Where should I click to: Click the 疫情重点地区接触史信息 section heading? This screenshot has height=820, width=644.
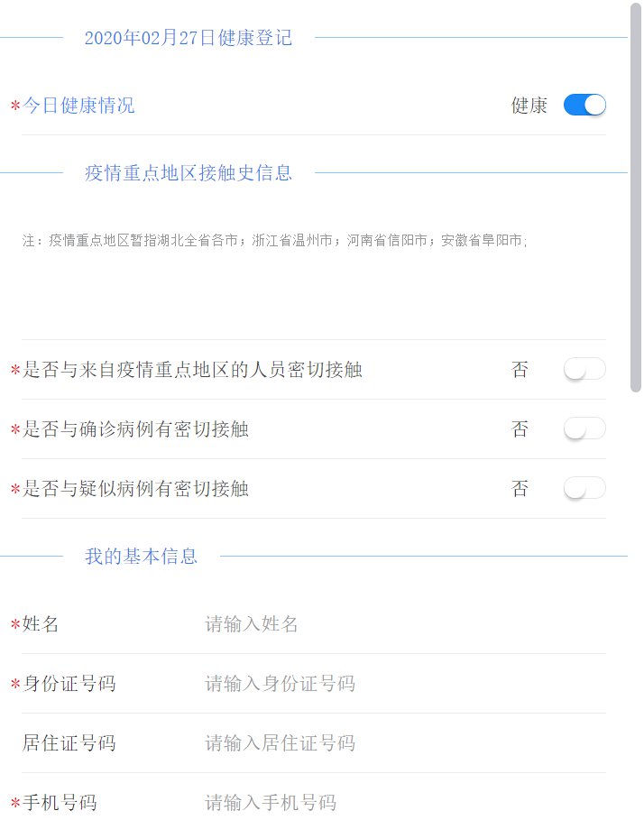point(189,173)
